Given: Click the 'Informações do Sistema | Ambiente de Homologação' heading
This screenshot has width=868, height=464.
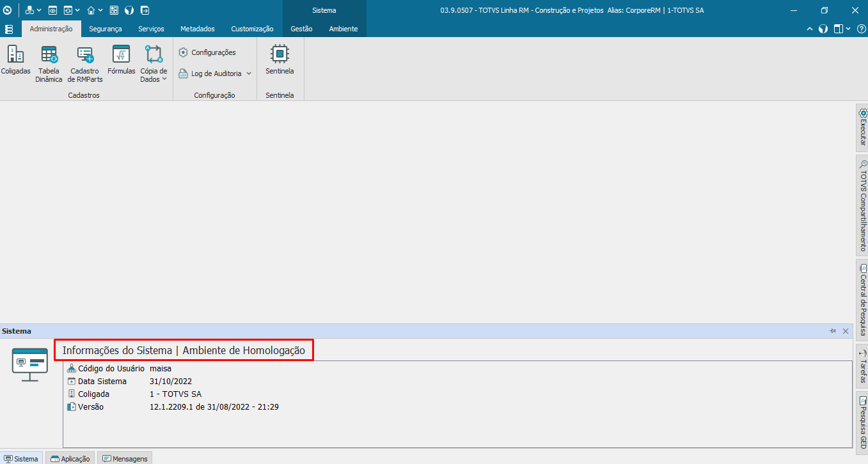Looking at the screenshot, I should (184, 350).
